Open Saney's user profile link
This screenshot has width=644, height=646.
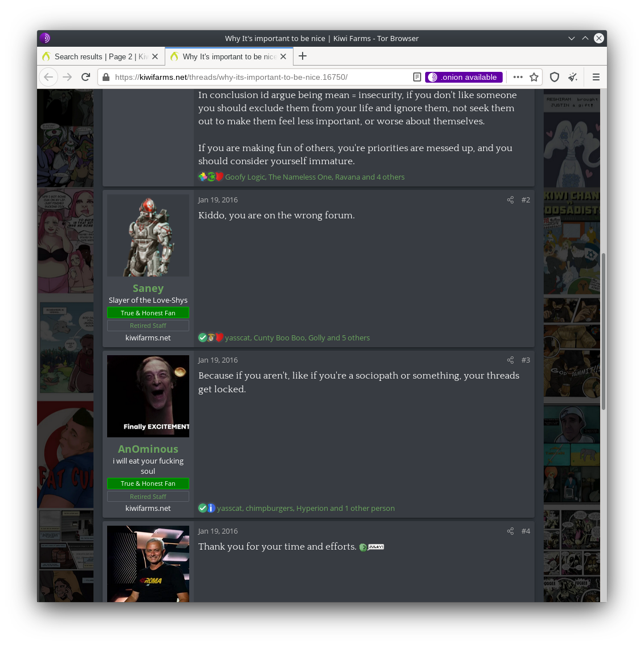[x=148, y=289]
